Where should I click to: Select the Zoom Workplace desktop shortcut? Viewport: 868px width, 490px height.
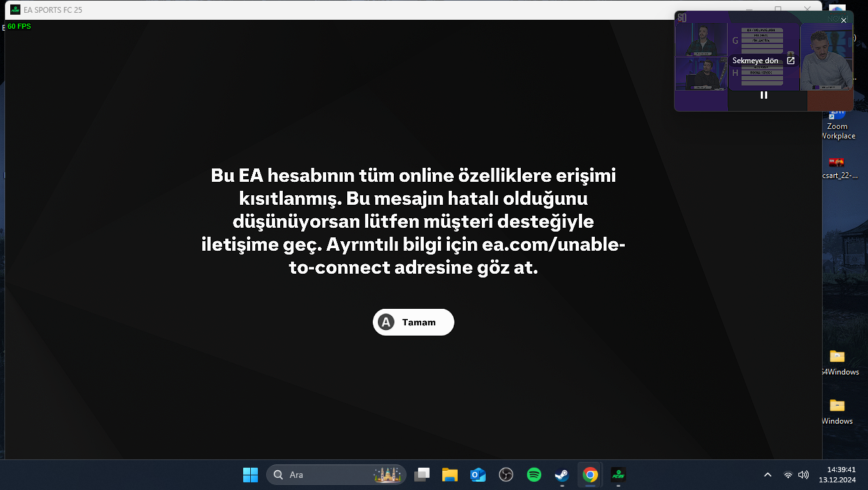click(x=838, y=124)
